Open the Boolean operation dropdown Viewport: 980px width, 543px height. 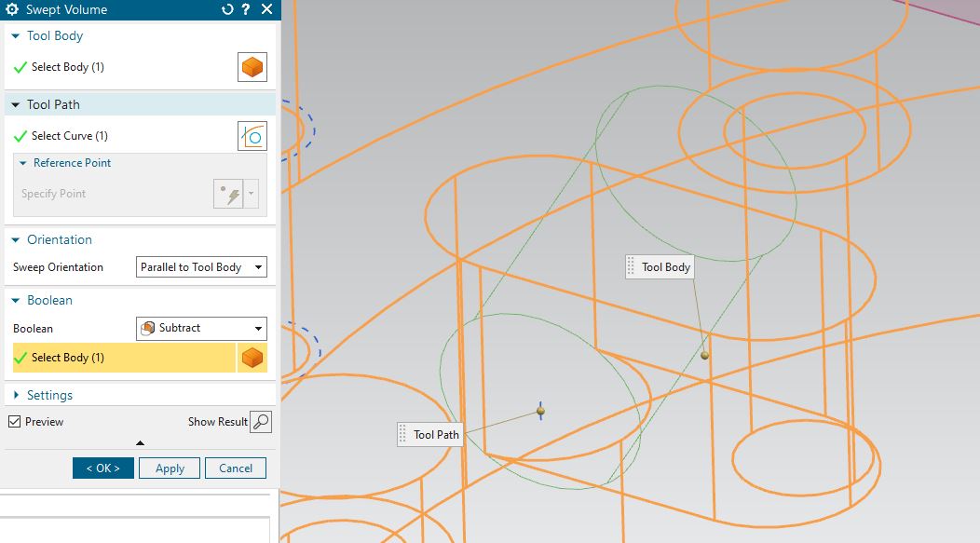258,328
